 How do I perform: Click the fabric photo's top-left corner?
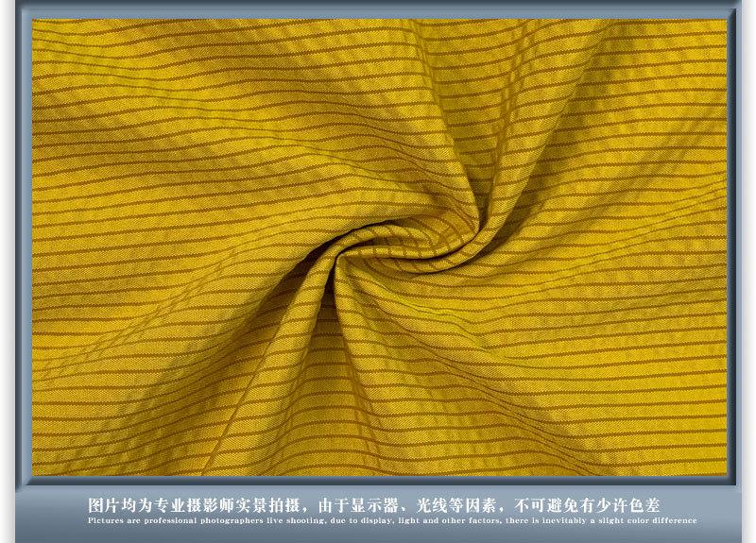35,21
